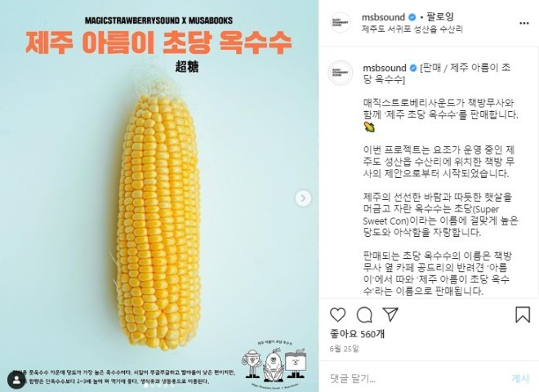
Task: Open msbsound username in the caption
Action: click(x=385, y=68)
